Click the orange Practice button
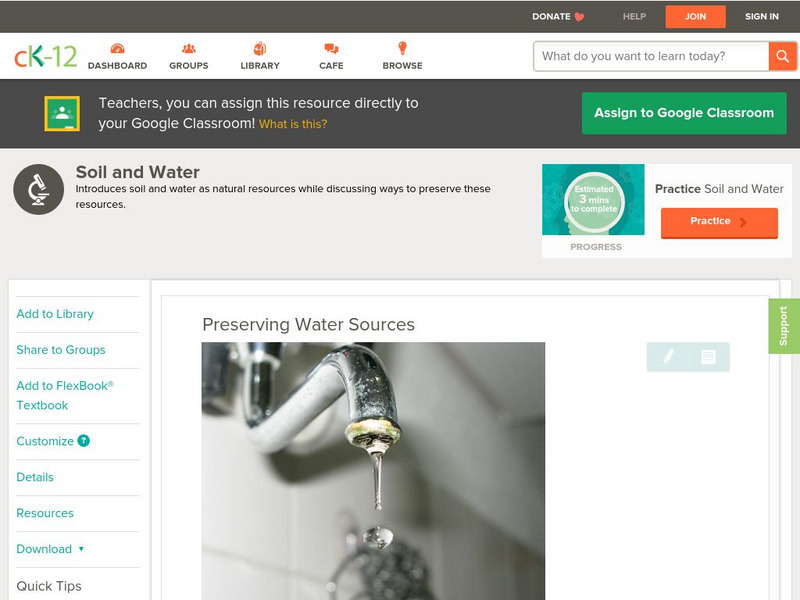The image size is (800, 600). [719, 222]
